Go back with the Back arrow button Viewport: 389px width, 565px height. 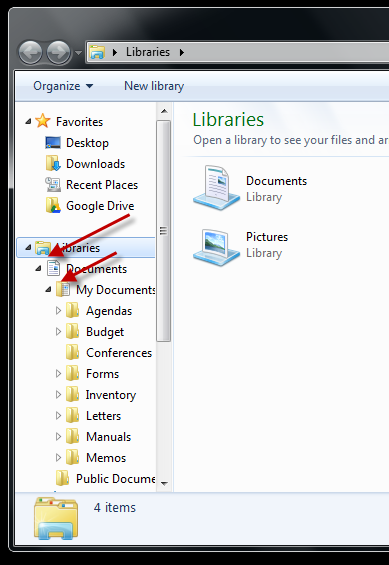[x=30, y=53]
